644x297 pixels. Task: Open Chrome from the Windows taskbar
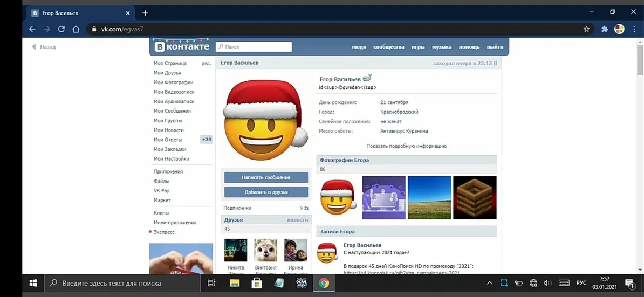coord(324,283)
